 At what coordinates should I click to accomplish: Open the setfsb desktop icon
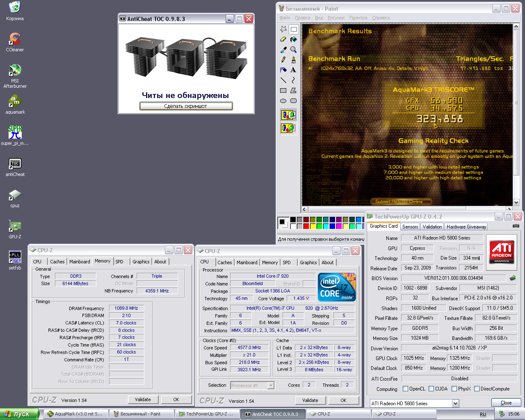point(15,260)
